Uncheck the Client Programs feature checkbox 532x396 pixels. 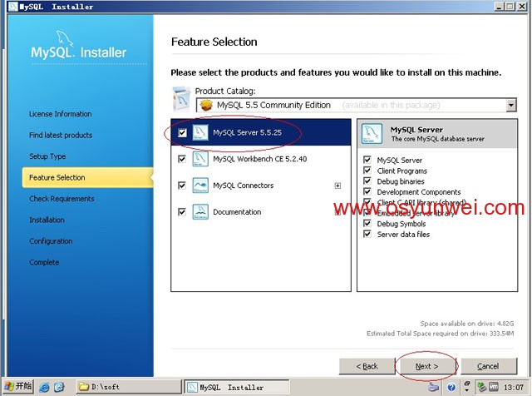pos(367,171)
